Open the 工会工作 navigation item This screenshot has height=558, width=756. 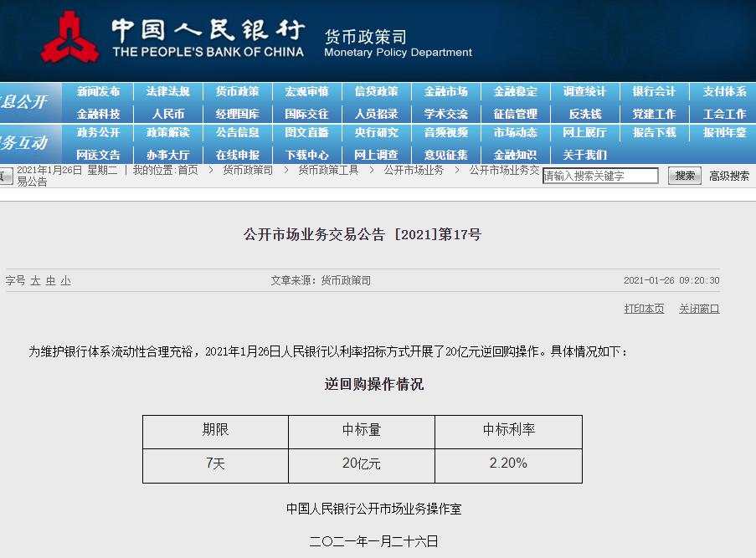pos(725,115)
